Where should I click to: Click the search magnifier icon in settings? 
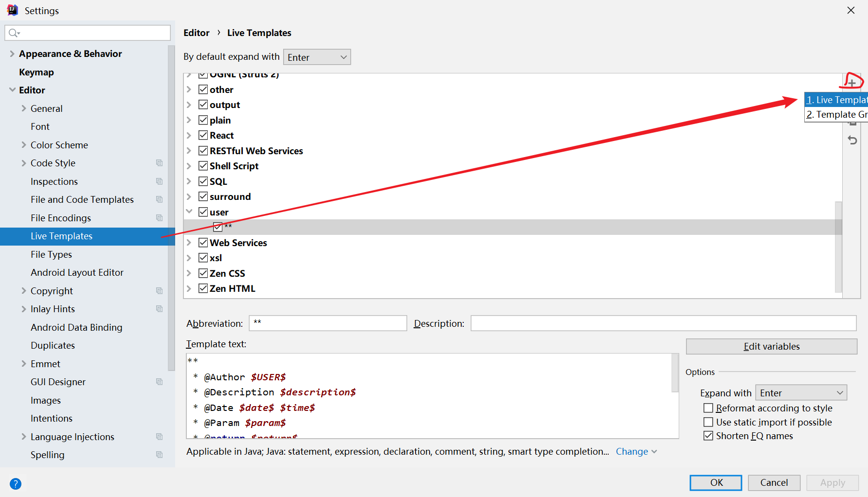coord(14,33)
